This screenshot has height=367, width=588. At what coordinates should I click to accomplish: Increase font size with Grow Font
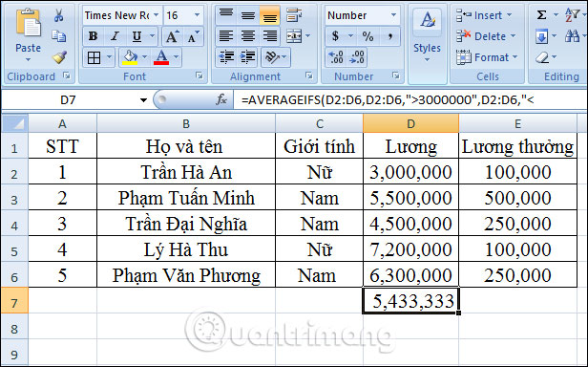172,36
